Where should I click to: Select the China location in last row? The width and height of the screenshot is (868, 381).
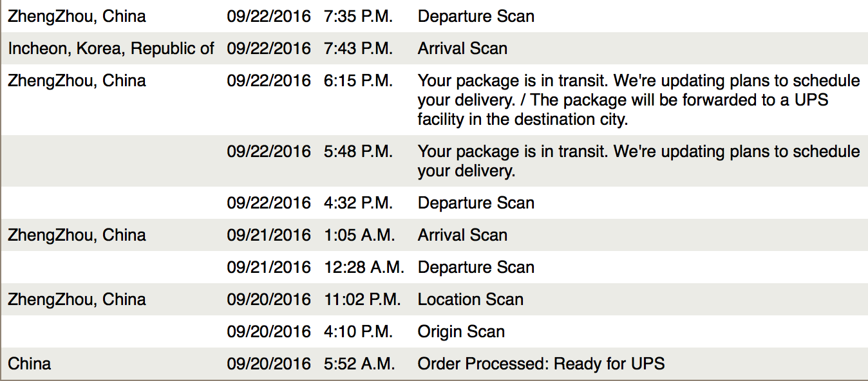click(30, 364)
